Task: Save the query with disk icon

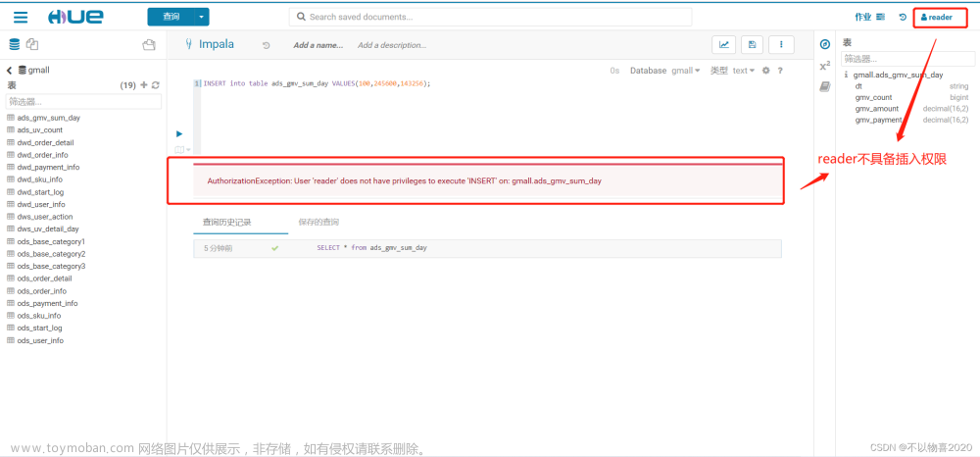Action: point(752,44)
